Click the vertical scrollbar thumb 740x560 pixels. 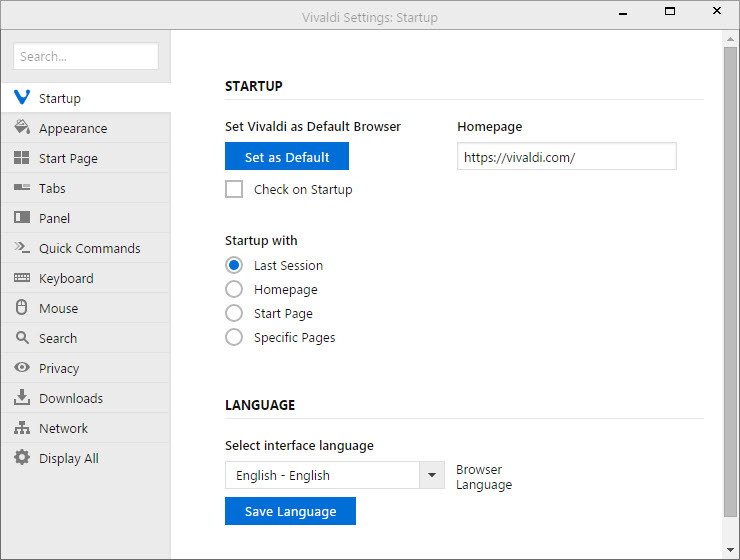tap(731, 282)
